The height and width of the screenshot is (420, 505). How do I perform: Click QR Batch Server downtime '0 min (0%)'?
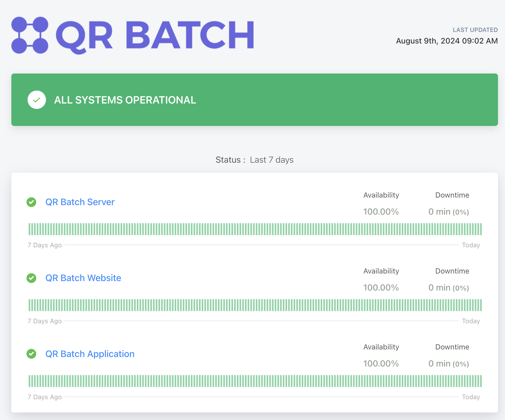(x=449, y=212)
